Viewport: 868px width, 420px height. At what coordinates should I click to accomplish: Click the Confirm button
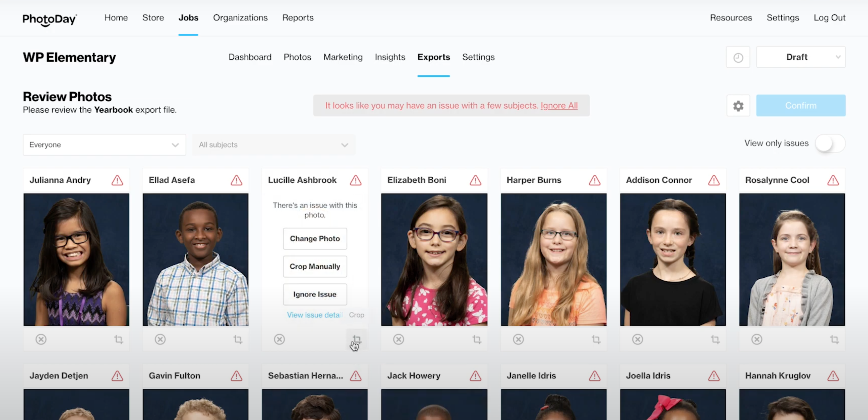pos(801,106)
